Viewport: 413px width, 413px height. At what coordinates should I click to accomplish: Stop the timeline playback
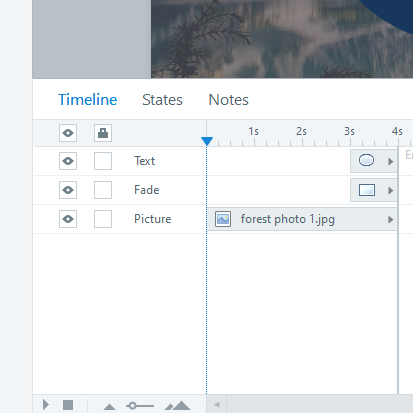tap(68, 405)
